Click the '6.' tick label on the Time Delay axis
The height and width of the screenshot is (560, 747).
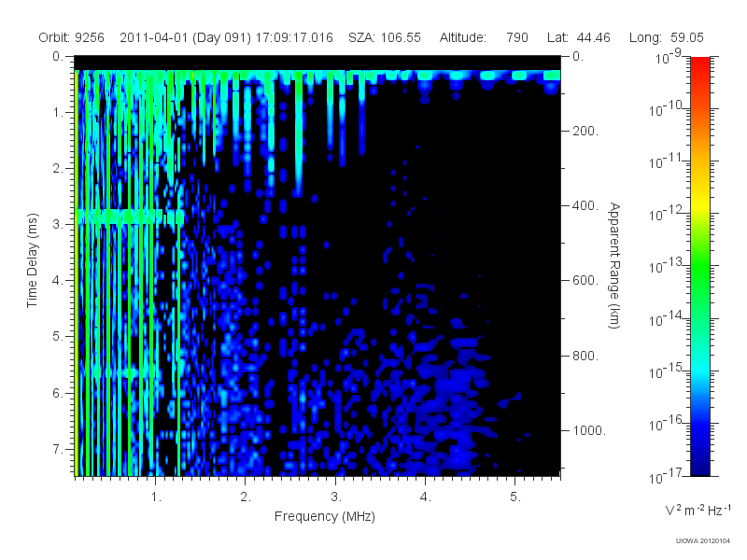coord(58,393)
